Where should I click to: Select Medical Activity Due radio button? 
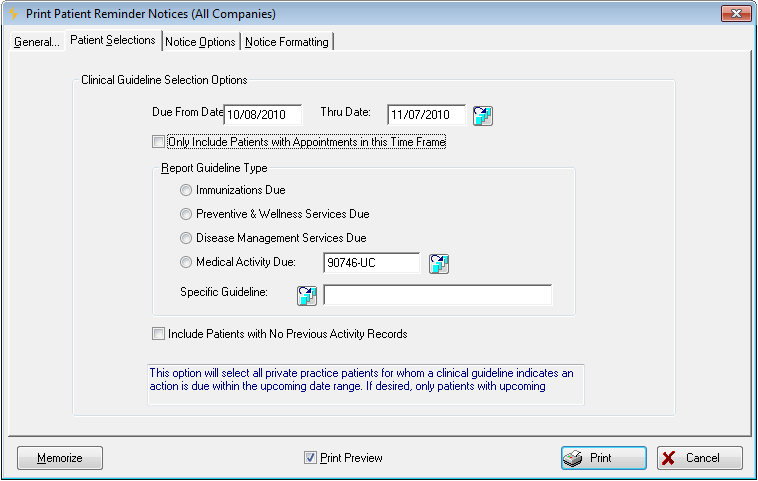[186, 262]
